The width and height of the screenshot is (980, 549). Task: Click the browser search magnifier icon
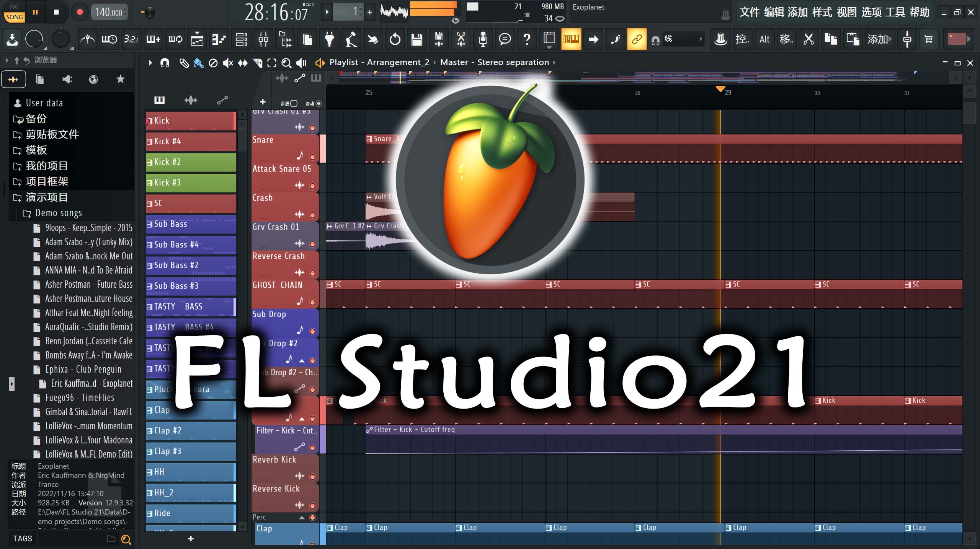pyautogui.click(x=126, y=539)
